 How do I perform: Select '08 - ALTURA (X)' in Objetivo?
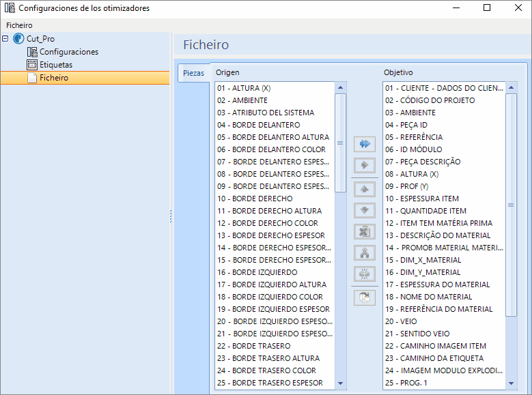point(444,174)
